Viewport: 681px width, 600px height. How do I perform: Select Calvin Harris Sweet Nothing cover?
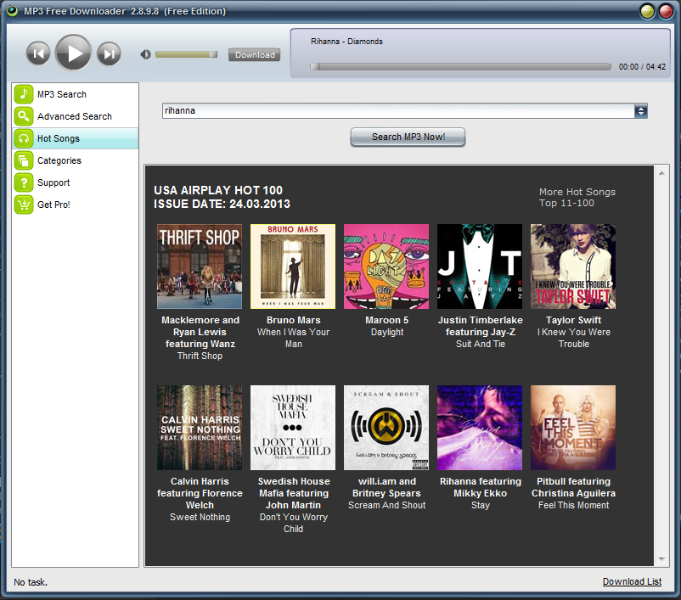coord(199,428)
